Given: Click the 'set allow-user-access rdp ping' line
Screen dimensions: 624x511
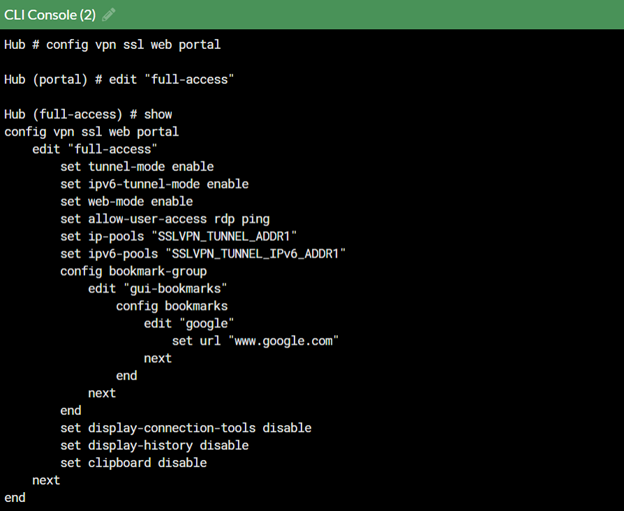Looking at the screenshot, I should pos(165,219).
